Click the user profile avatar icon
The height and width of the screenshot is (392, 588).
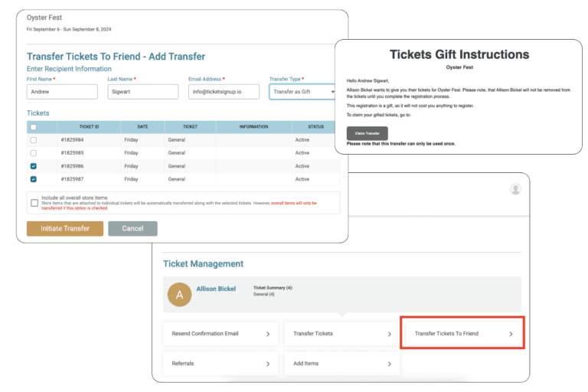pos(515,188)
